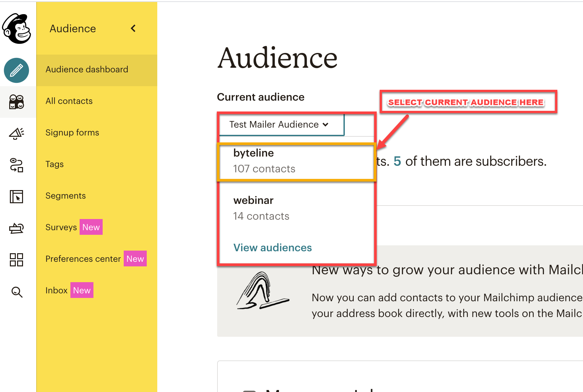
Task: Open Segments page
Action: pos(65,196)
